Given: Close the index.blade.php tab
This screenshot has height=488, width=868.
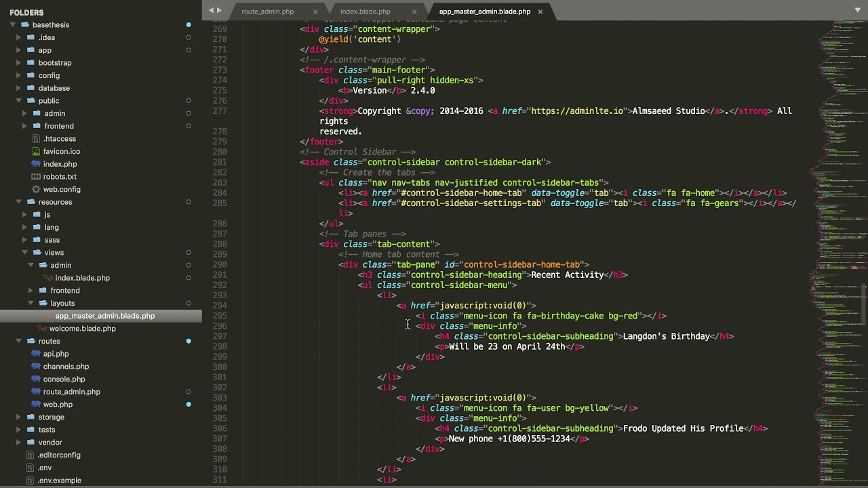Looking at the screenshot, I should pos(413,12).
